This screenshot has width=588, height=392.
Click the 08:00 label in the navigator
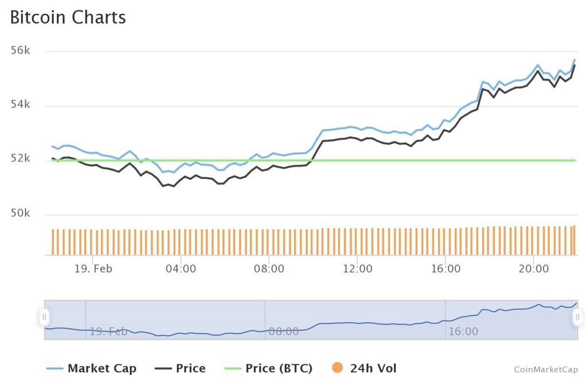pos(284,332)
